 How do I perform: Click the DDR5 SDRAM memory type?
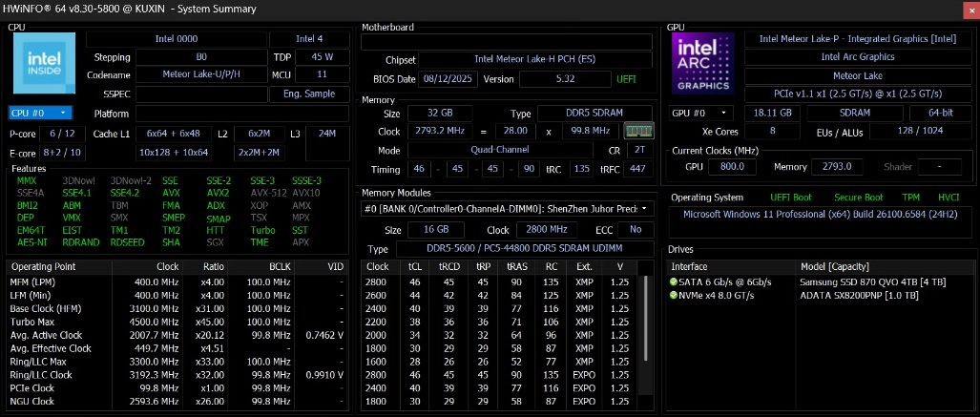tap(595, 114)
